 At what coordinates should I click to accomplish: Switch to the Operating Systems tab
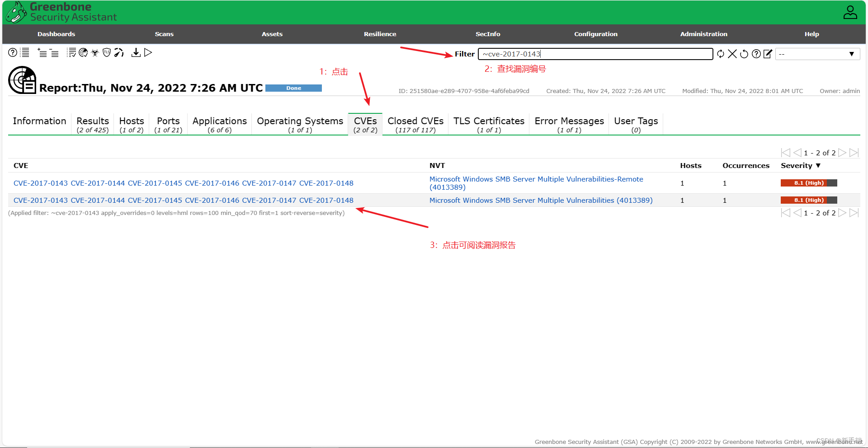click(300, 124)
